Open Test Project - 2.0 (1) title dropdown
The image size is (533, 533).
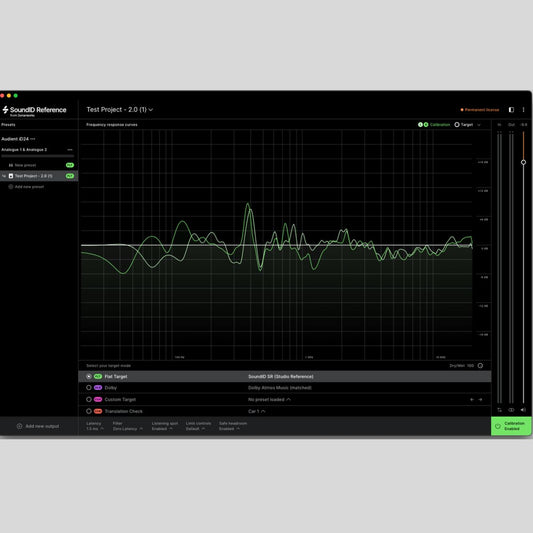point(120,109)
